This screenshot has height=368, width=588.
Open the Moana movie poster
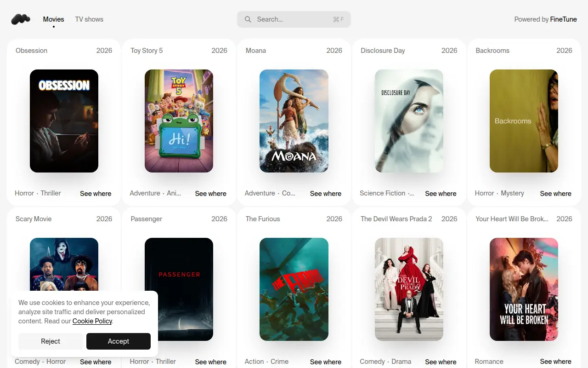tap(294, 121)
